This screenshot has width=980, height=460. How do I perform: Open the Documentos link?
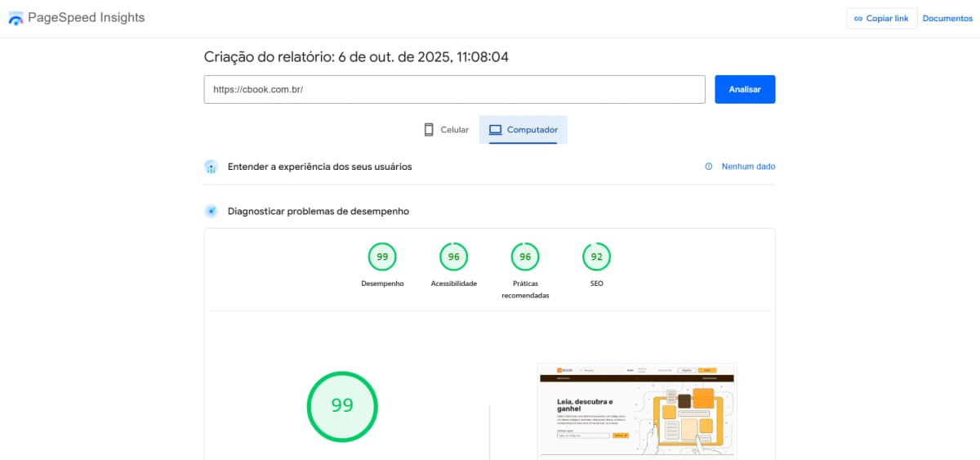[947, 18]
